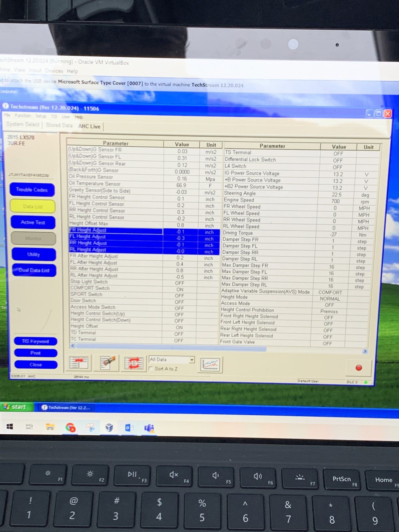This screenshot has width=399, height=532.
Task: Click the red record button
Action: tap(359, 368)
